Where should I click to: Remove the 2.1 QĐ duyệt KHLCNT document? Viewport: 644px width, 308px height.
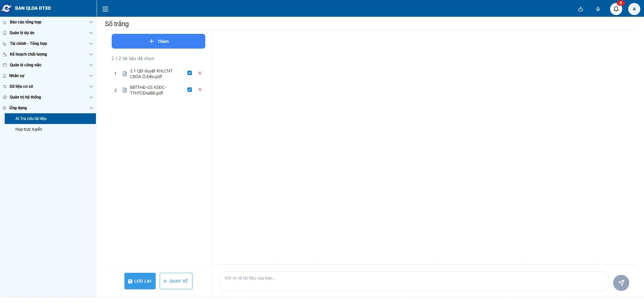click(200, 73)
